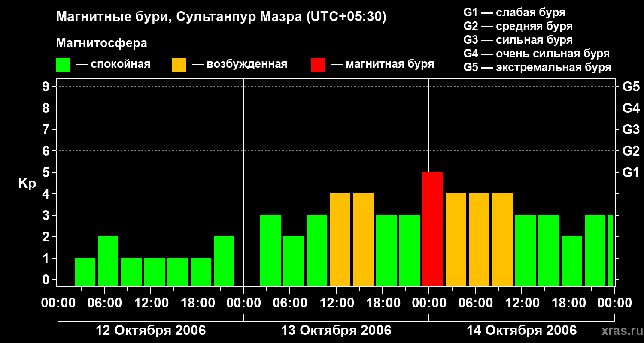Click the '12 Октября 2006' date label

tap(151, 331)
